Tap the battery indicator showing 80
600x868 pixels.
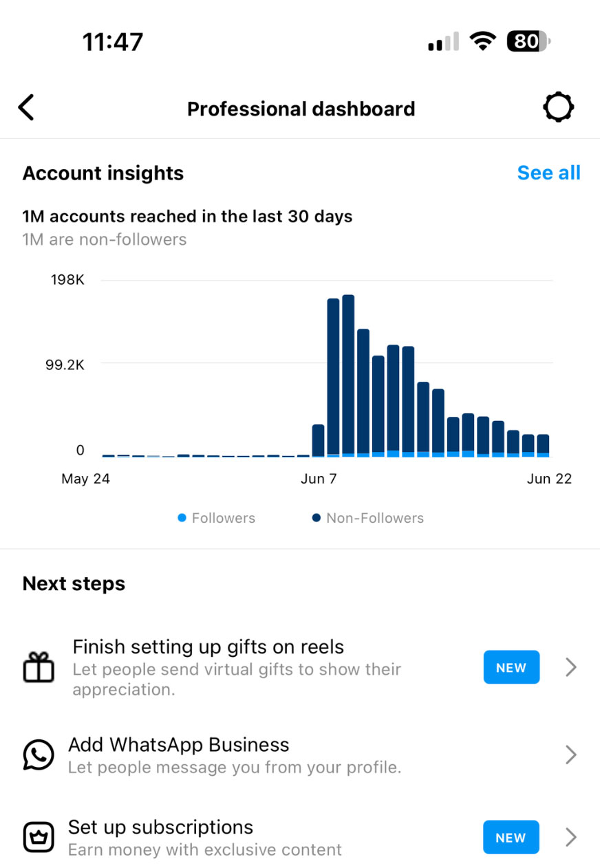point(528,42)
